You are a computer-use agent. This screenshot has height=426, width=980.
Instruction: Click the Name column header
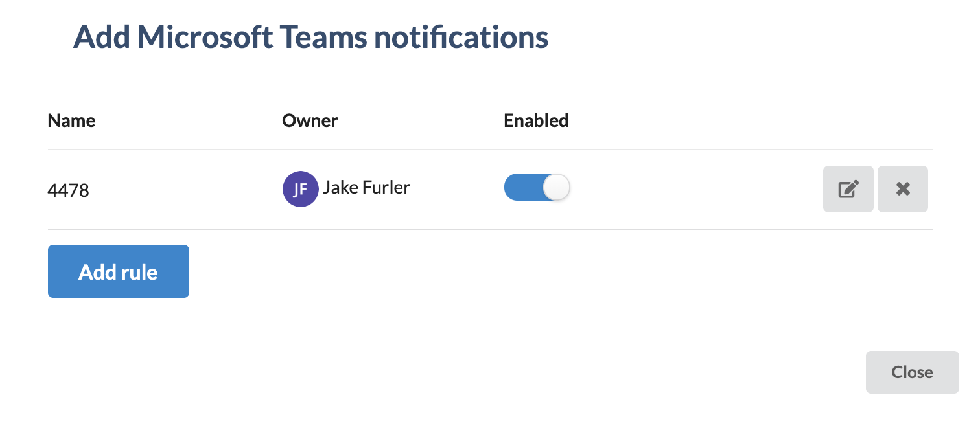pyautogui.click(x=71, y=120)
